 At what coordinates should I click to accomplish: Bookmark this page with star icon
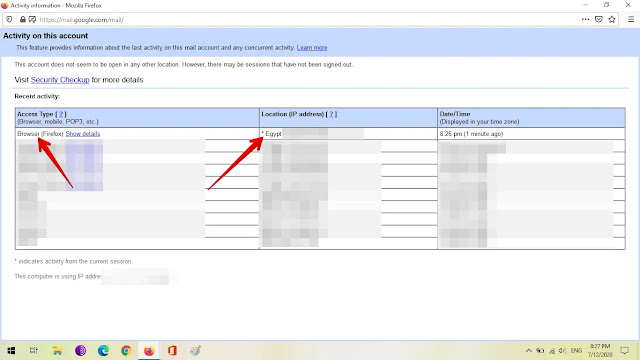[x=612, y=19]
